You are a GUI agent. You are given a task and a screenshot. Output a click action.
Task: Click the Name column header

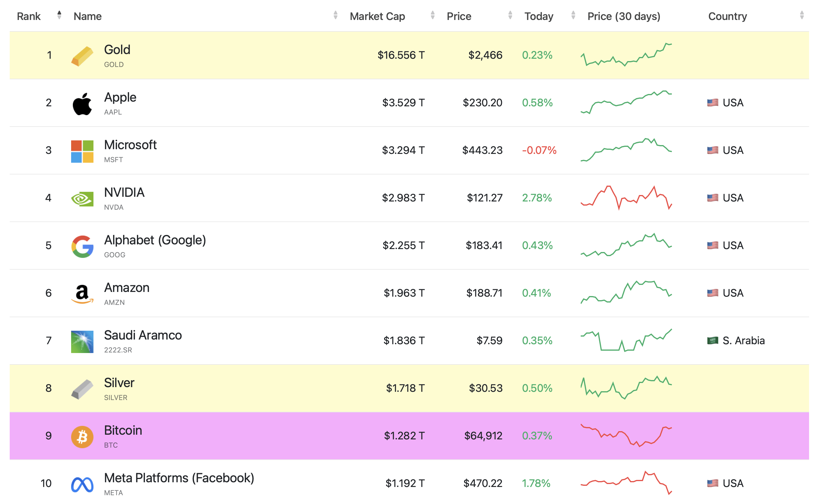coord(87,16)
